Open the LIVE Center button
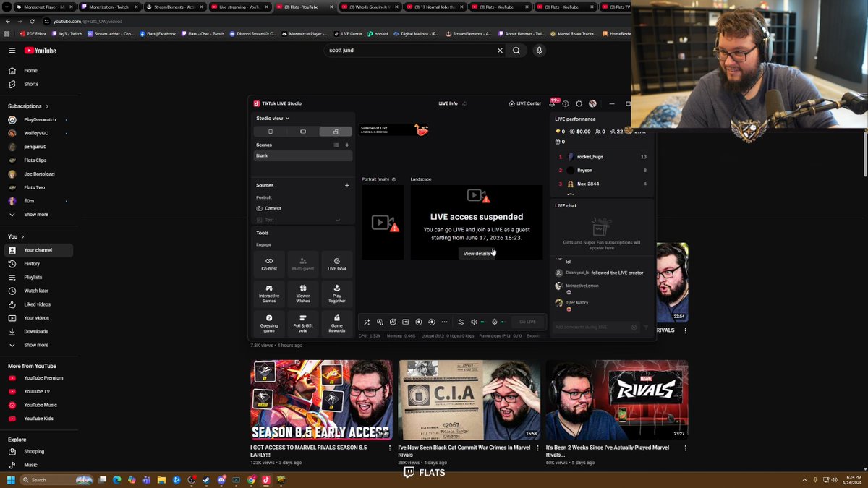Screen dimensions: 868x488 click(525, 103)
